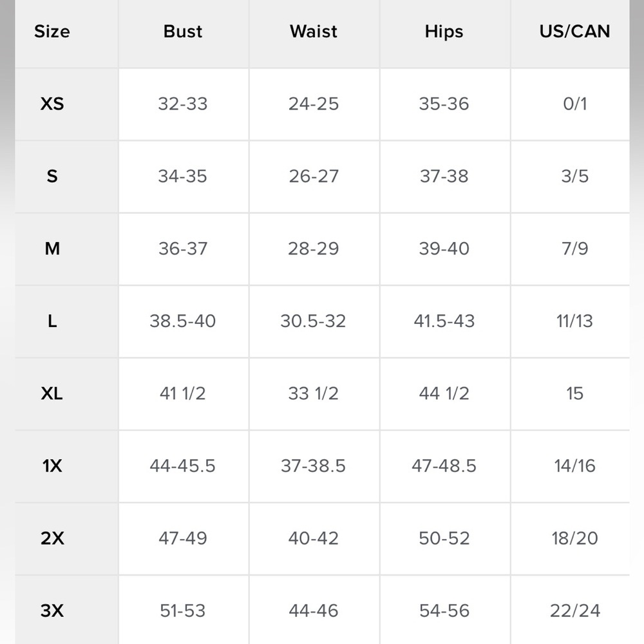Select the M size row label
Screen dimensions: 644x644
52,249
